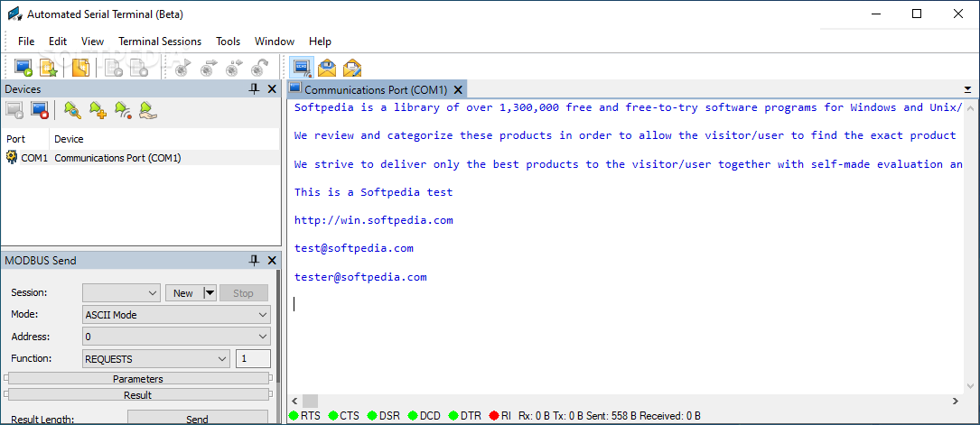Open the Tools menu
This screenshot has height=425, width=980.
pyautogui.click(x=229, y=42)
